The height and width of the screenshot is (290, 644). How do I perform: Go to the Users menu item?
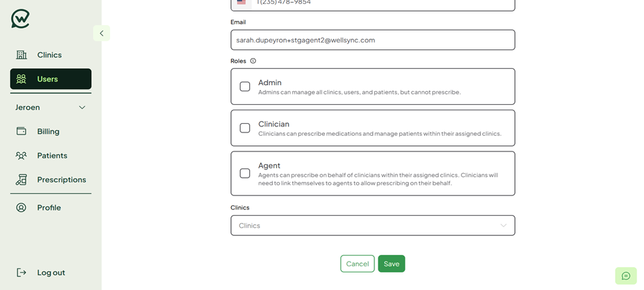coord(51,79)
